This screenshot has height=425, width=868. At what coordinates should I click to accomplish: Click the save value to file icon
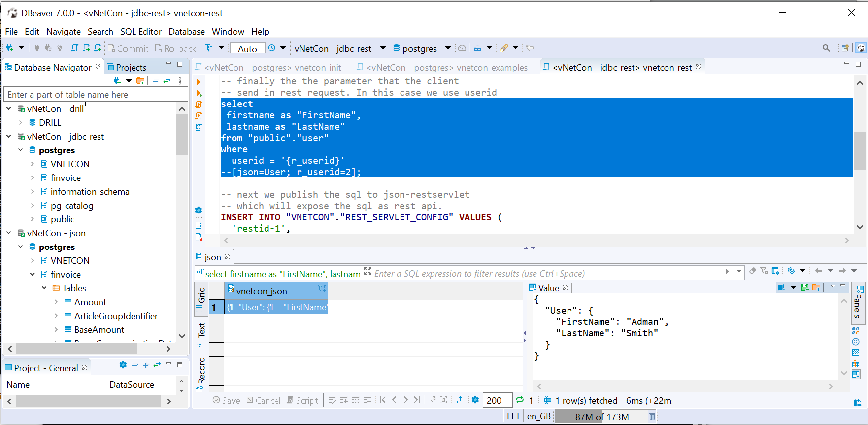point(805,288)
